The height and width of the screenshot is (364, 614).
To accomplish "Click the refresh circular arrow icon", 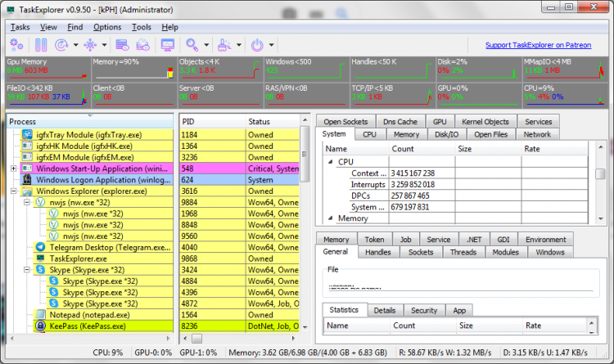I will click(60, 45).
